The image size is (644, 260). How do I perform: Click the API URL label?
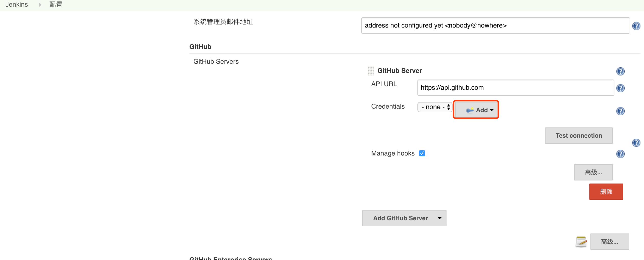[x=384, y=84]
